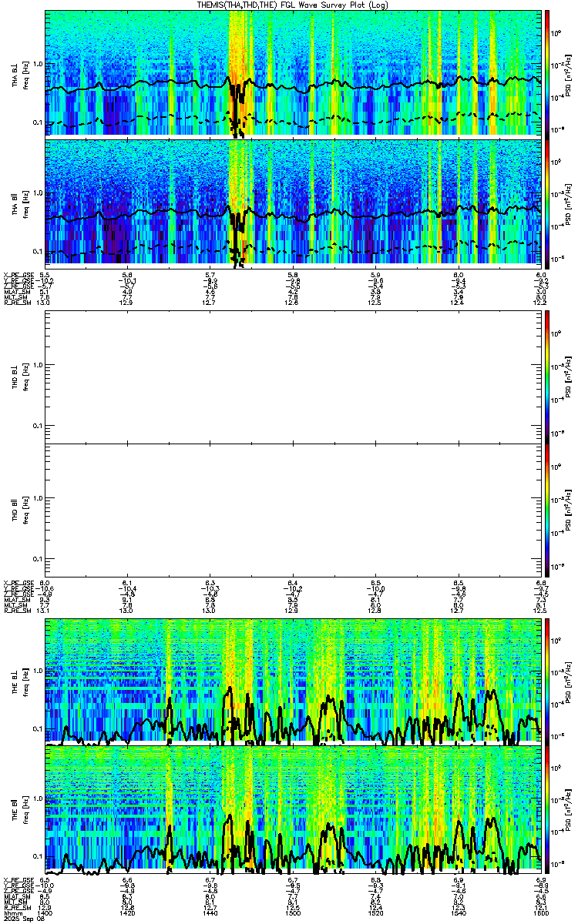Click the color bar beside THE B⊥ panel
This screenshot has width=578, height=924.
pos(548,681)
